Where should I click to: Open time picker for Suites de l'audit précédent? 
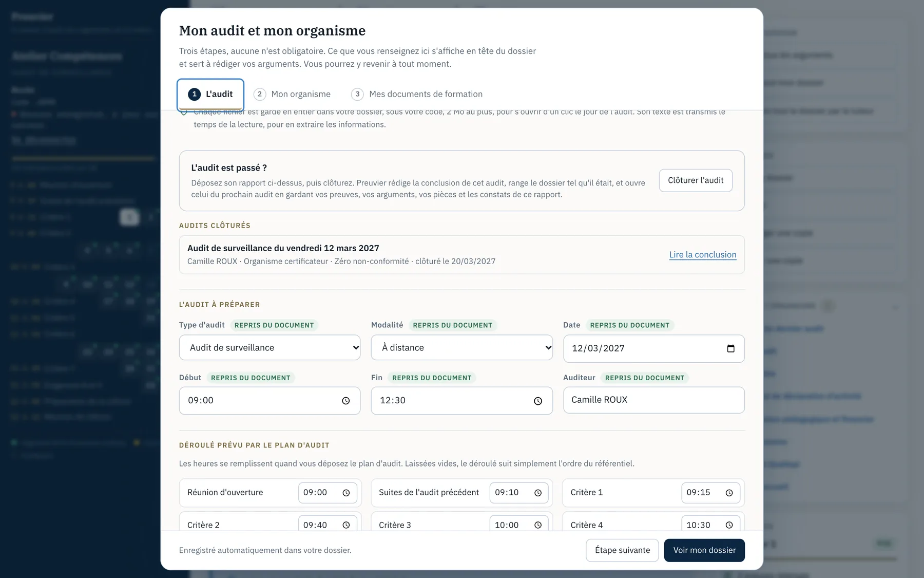click(x=537, y=493)
